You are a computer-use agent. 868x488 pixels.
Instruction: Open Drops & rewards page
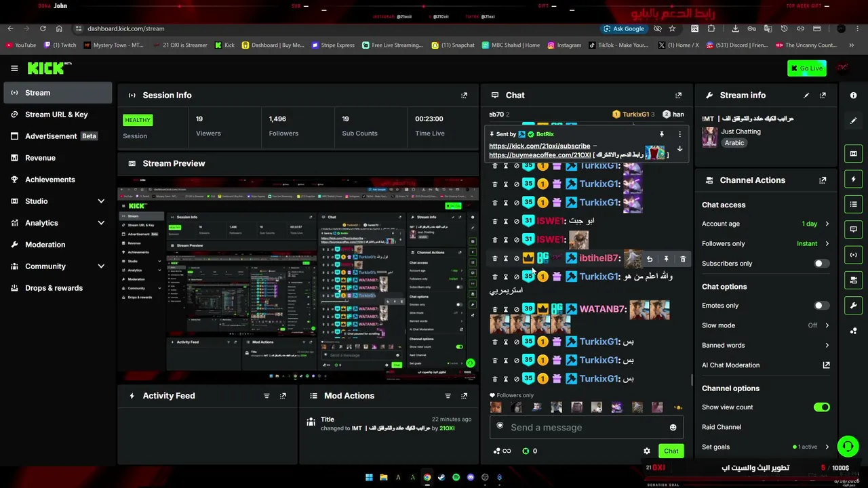point(58,288)
